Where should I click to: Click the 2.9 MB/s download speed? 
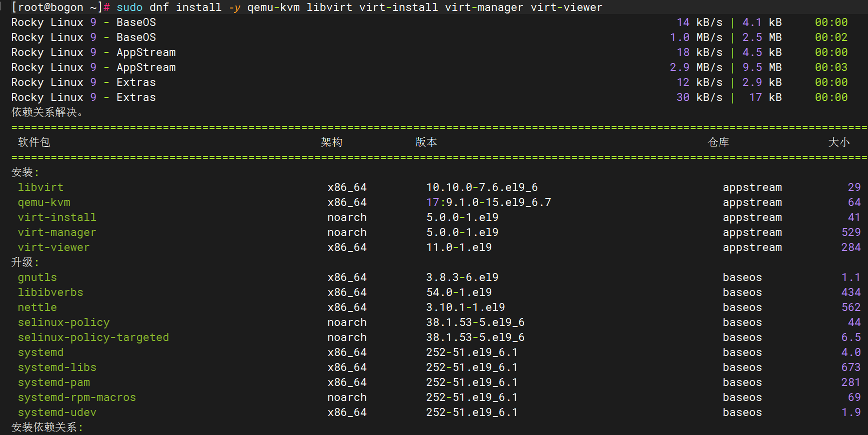(696, 67)
